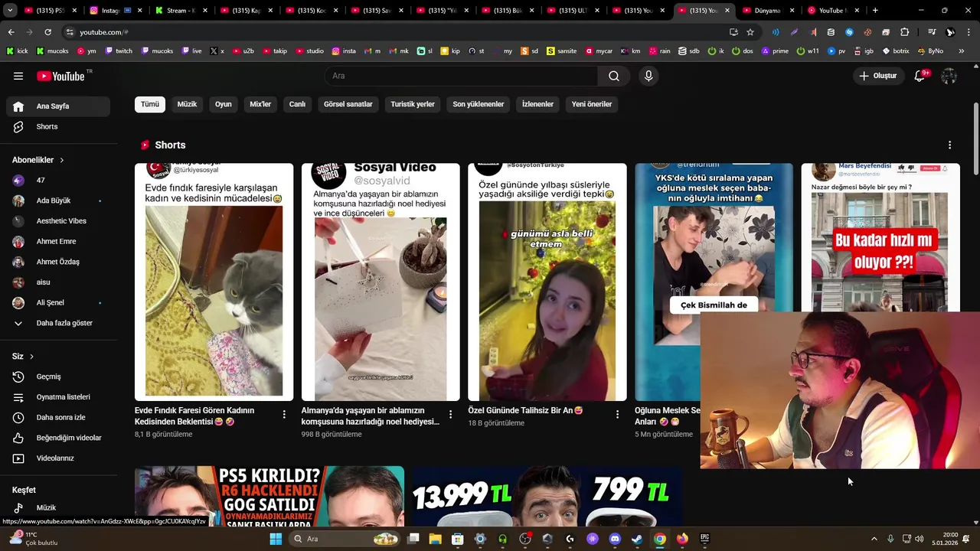Viewport: 980px width, 551px height.
Task: Select the Görsel sanatlar chip
Action: (x=348, y=104)
